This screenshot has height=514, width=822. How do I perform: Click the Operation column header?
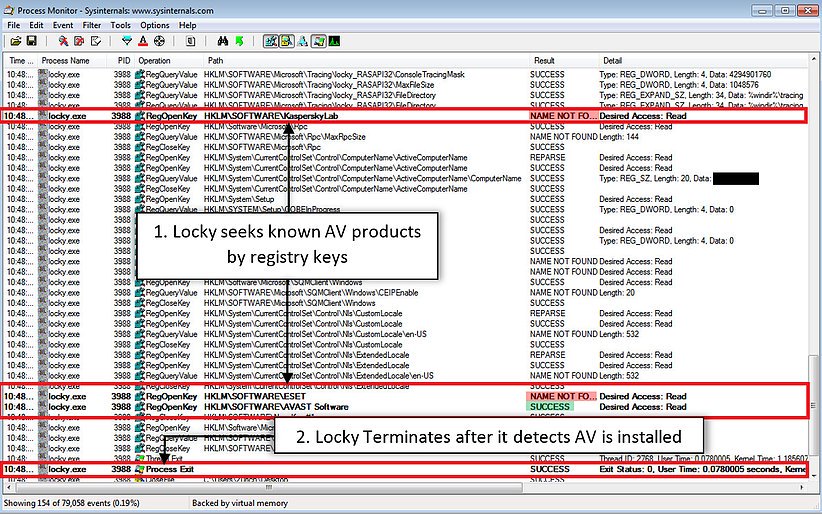click(169, 60)
